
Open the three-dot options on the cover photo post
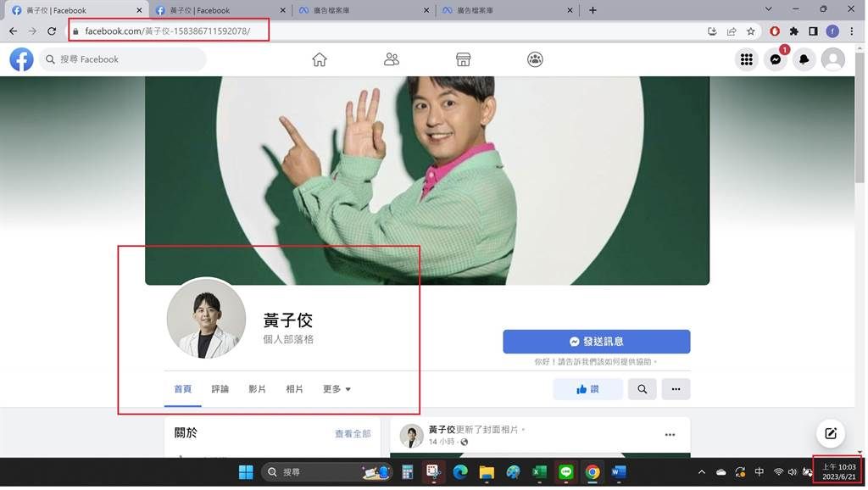click(670, 434)
